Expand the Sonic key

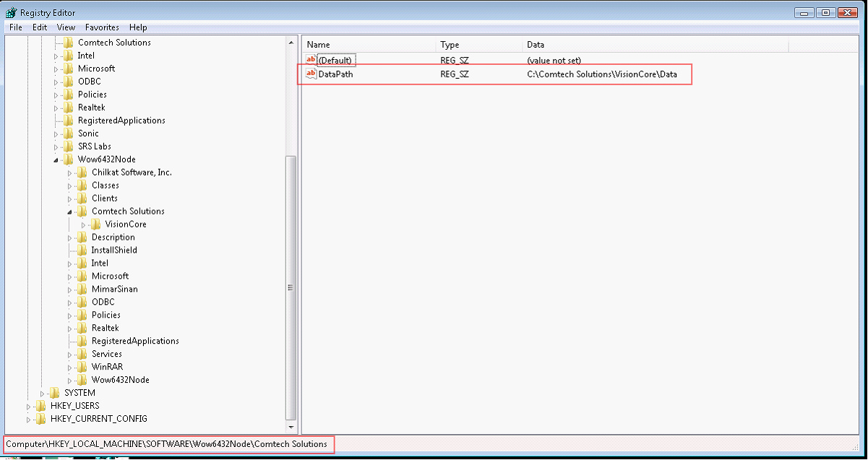[57, 134]
